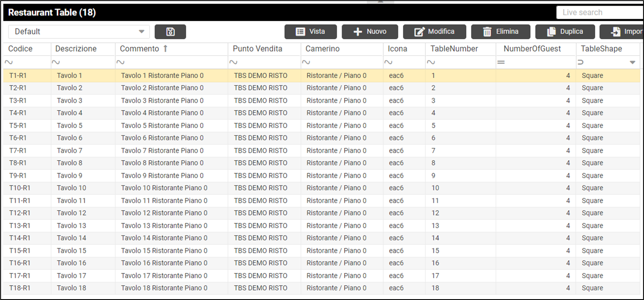This screenshot has width=644, height=300.
Task: Click the Camerino filter input field
Action: point(346,63)
